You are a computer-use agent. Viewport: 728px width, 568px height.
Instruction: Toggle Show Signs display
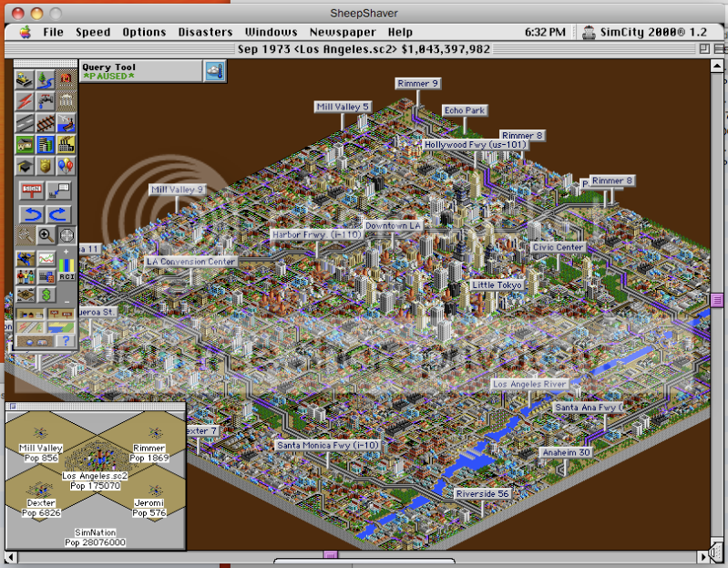pos(60,315)
